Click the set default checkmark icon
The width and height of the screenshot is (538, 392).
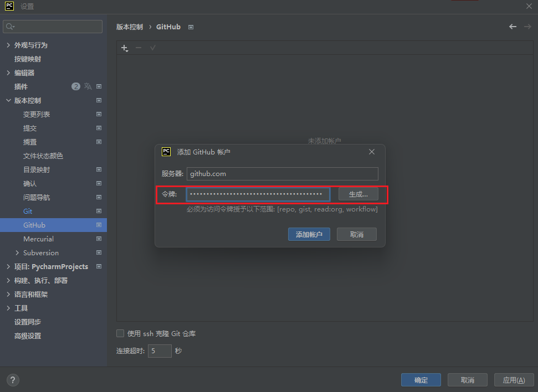[153, 48]
